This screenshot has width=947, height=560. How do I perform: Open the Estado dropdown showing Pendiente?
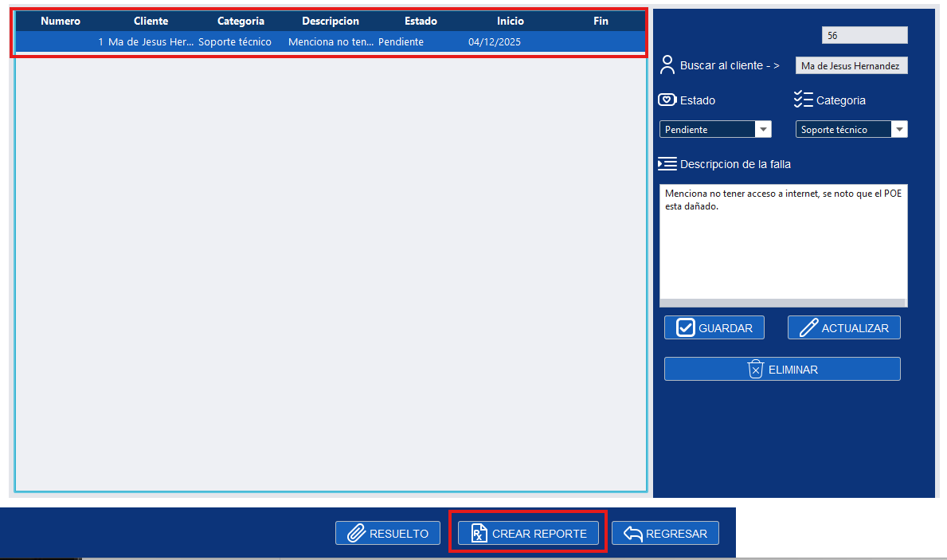(763, 130)
